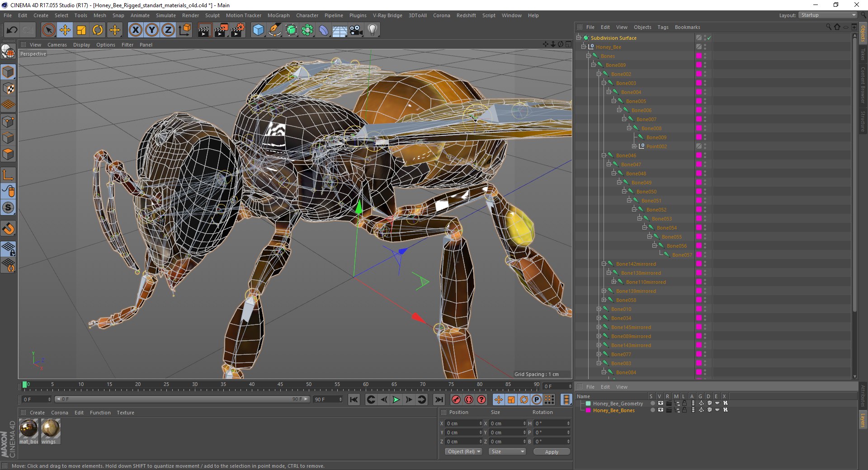Open Layer Manager View menu
This screenshot has width=868, height=470.
[622, 387]
